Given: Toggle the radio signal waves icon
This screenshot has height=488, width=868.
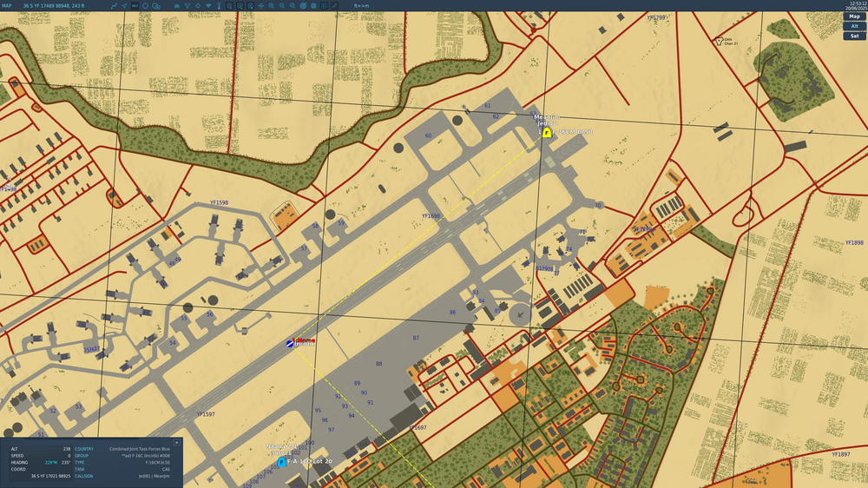Looking at the screenshot, I should click(208, 5).
